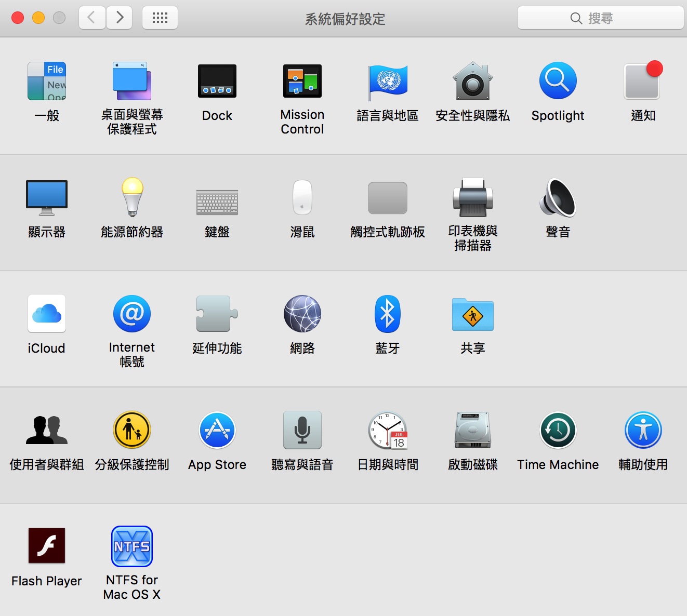Open 語言與地區 flag icon

click(x=388, y=82)
